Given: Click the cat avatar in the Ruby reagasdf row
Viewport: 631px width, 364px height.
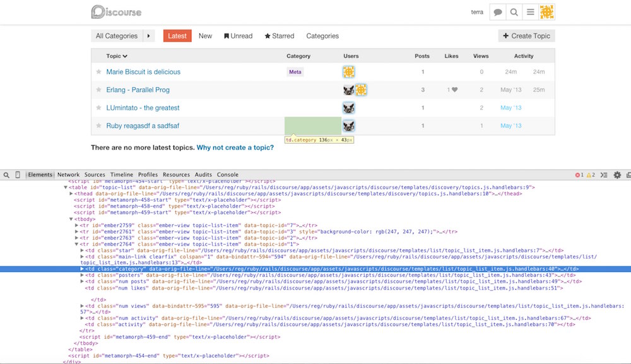Looking at the screenshot, I should coord(348,126).
